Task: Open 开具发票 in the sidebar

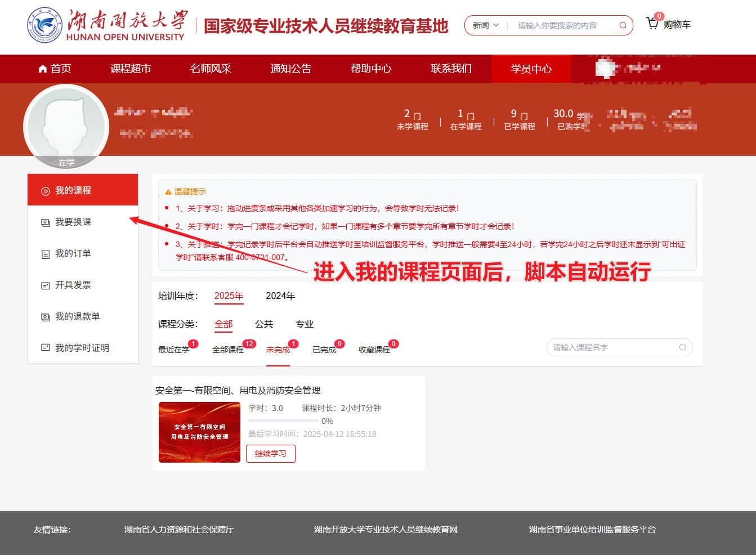Action: (73, 285)
